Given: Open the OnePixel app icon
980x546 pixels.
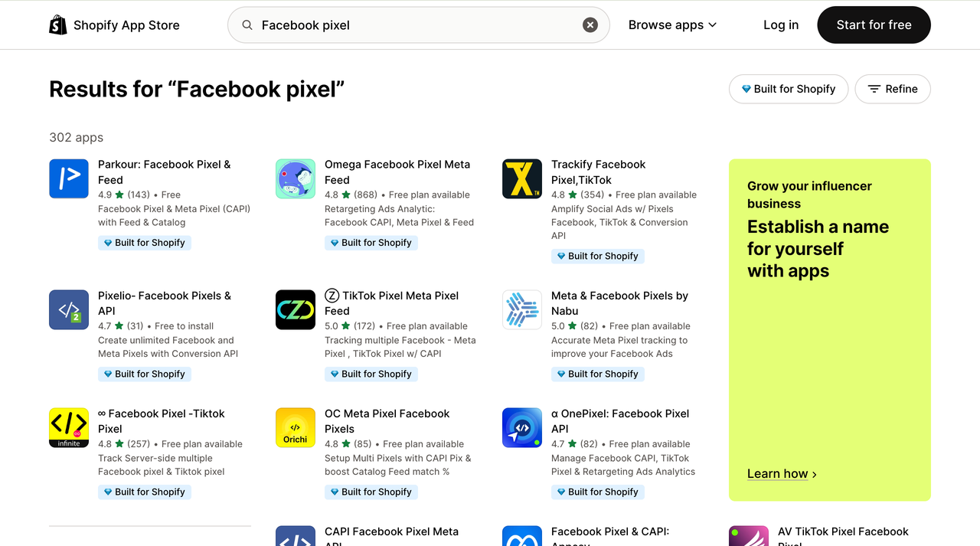Looking at the screenshot, I should coord(522,427).
